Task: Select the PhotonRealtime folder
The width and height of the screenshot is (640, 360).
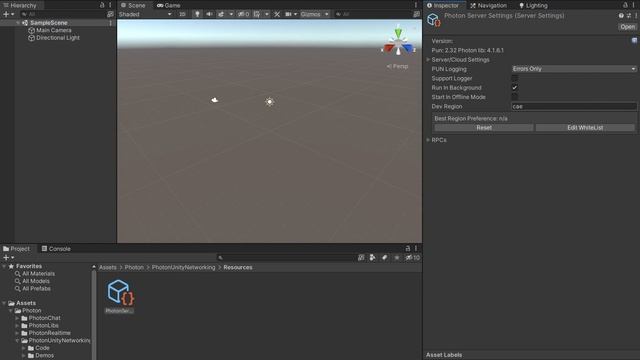Action: [x=49, y=333]
